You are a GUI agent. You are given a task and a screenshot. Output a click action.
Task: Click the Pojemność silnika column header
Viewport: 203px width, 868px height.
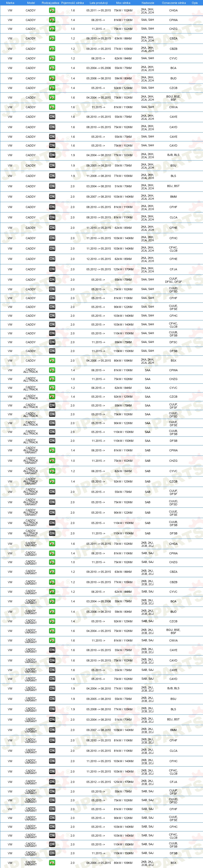(72, 3)
